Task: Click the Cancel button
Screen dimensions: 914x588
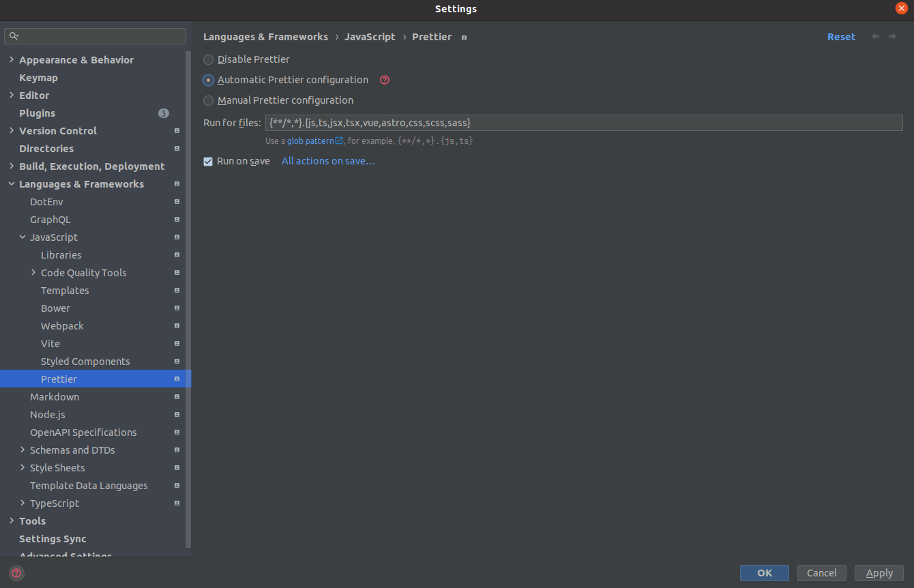Action: pos(822,573)
